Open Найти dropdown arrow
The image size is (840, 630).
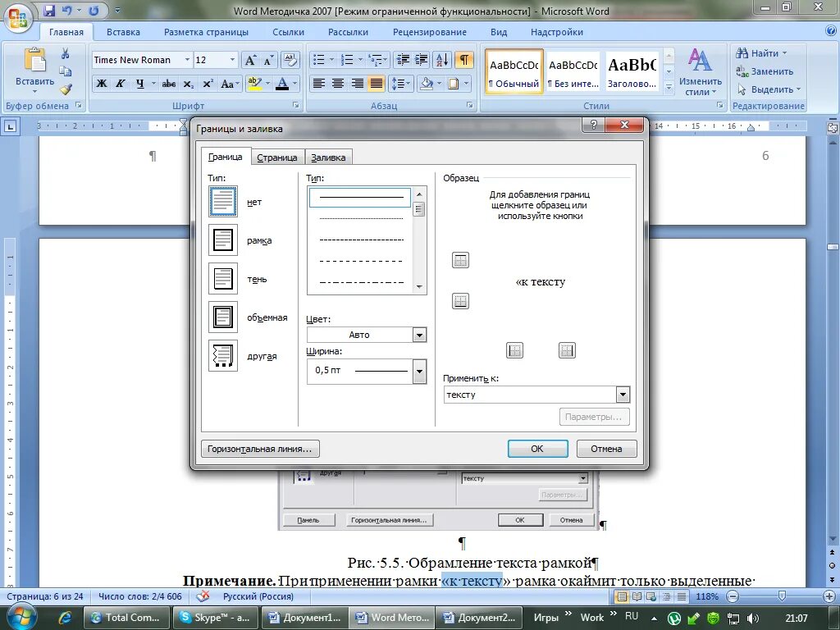[784, 53]
